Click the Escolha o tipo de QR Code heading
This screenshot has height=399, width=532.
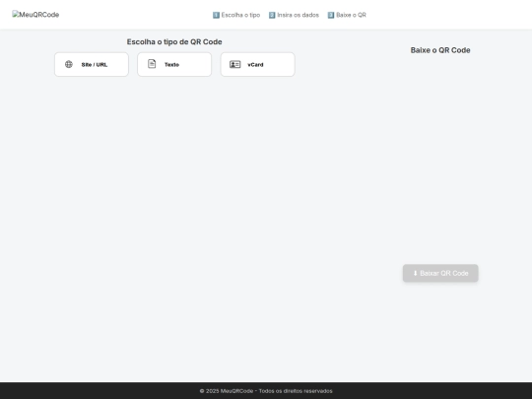(x=174, y=41)
